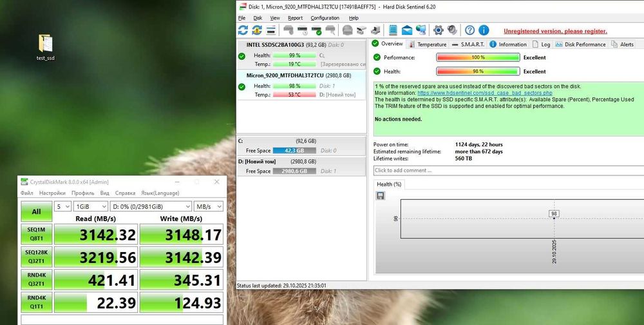
Task: Click the disk panel view icon in toolbar
Action: point(270,30)
